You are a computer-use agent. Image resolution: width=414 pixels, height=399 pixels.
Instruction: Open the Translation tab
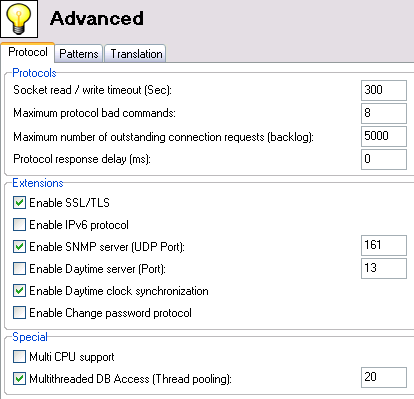coord(136,54)
